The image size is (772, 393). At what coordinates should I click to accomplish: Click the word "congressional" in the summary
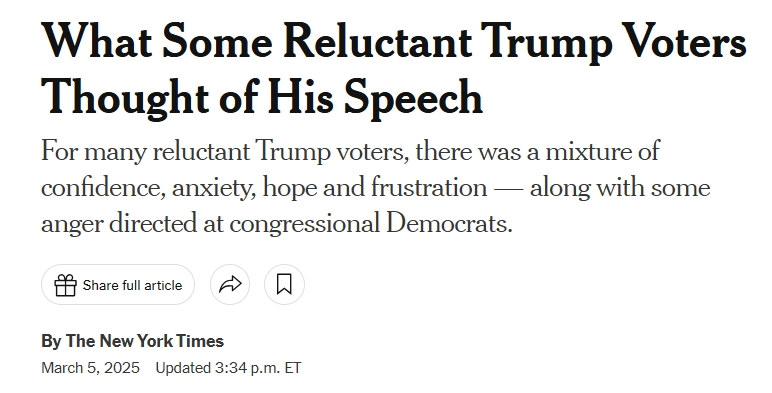click(304, 224)
